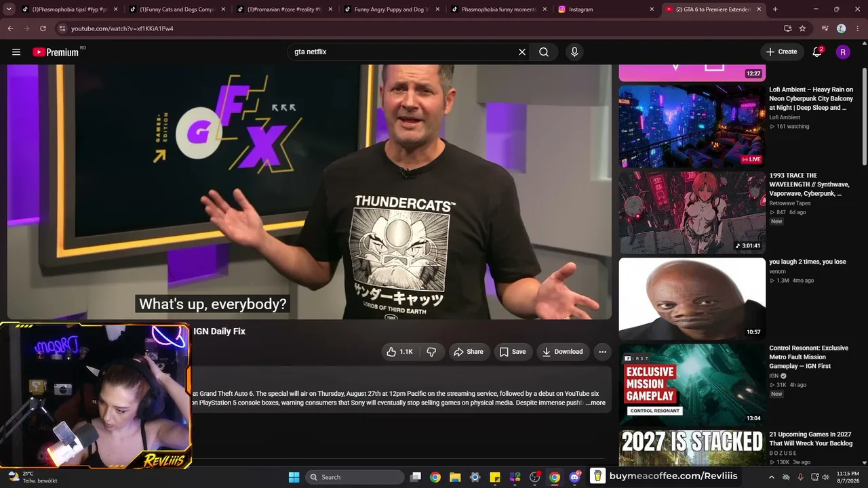Open the Chrome three-dot menu

tap(857, 28)
